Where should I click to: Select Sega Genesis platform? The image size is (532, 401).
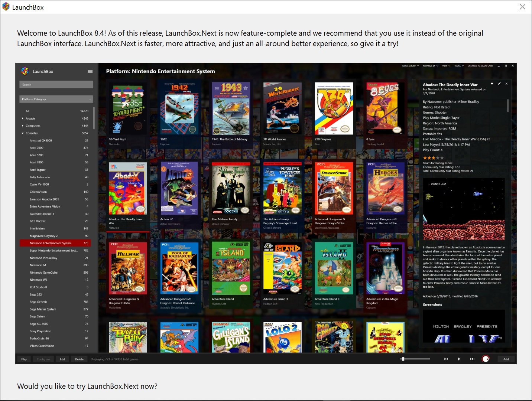(55, 302)
